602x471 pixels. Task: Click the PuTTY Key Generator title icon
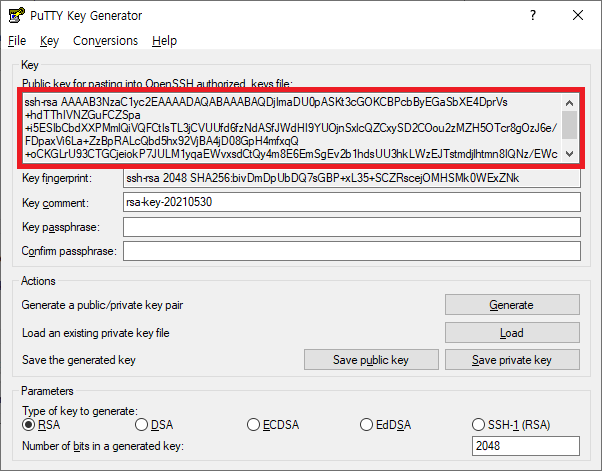coord(17,15)
